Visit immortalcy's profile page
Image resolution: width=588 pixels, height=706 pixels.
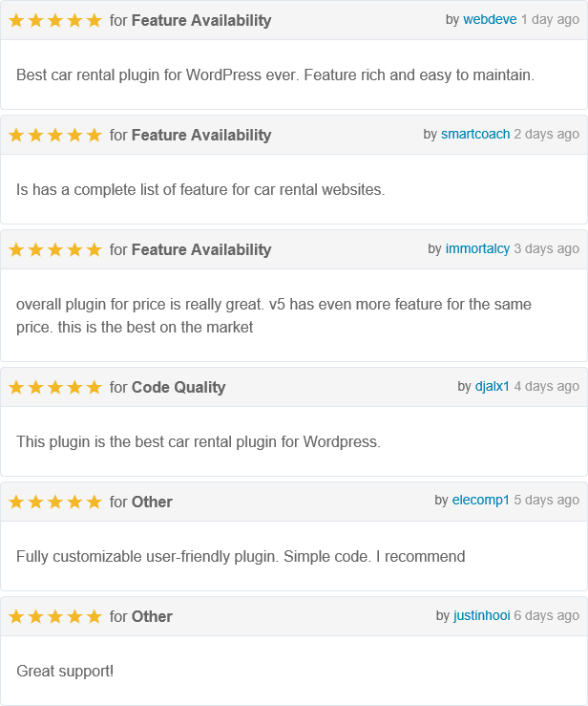477,249
